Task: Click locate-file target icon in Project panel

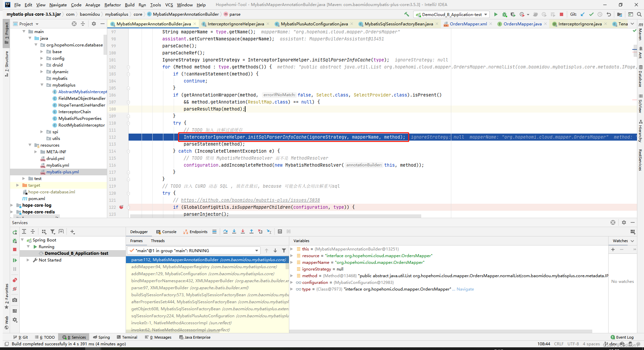Action: click(74, 24)
